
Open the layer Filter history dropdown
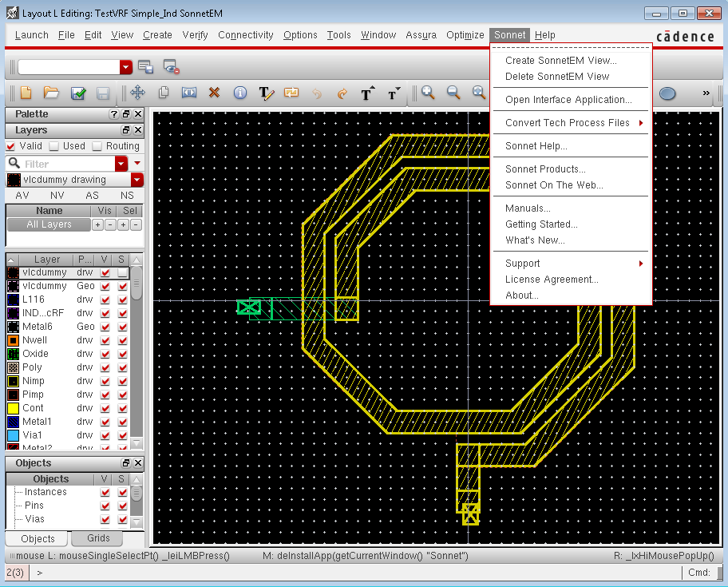pyautogui.click(x=121, y=164)
